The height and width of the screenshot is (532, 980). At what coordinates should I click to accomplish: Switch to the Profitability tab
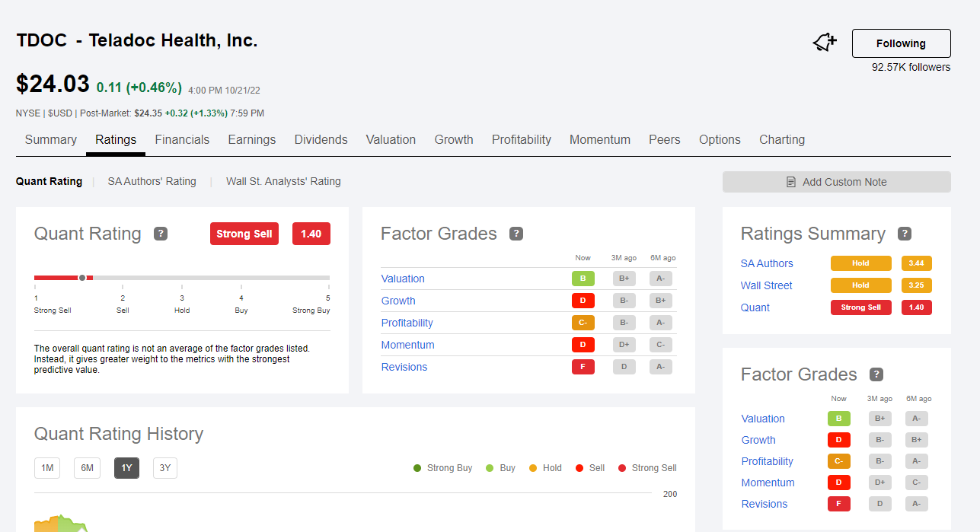(522, 140)
